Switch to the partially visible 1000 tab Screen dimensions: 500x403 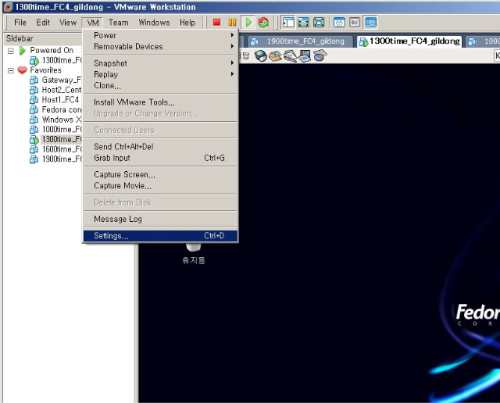point(483,41)
